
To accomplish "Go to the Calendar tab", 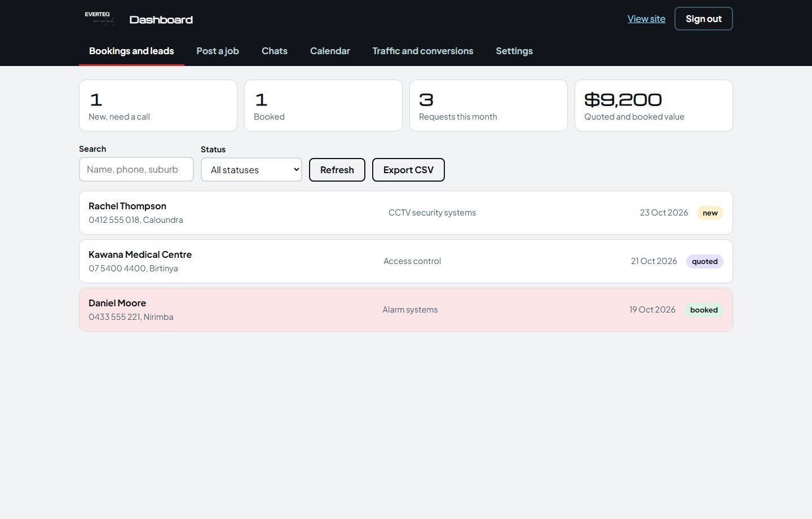I will click(330, 51).
